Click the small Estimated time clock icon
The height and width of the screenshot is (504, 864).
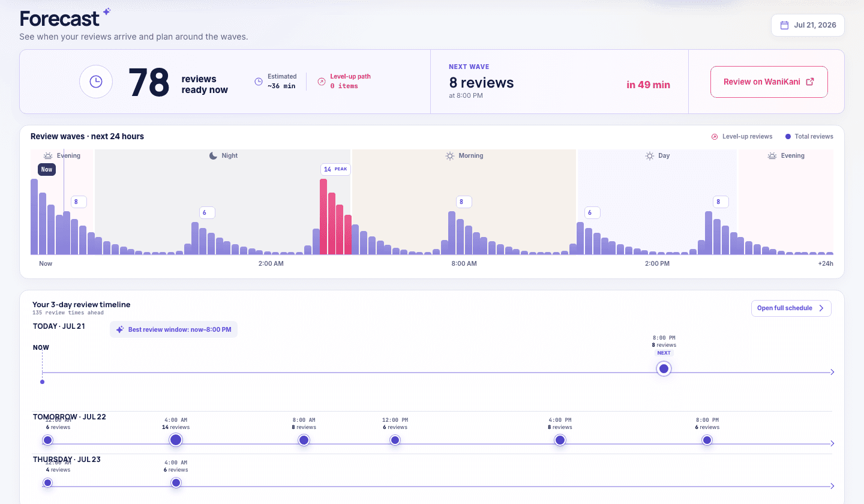(x=259, y=81)
